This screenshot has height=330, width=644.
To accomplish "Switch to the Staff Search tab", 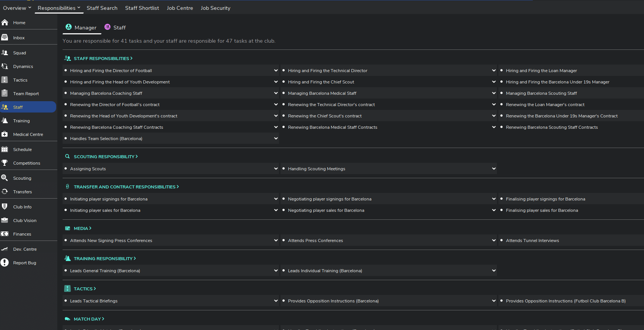I will point(102,8).
